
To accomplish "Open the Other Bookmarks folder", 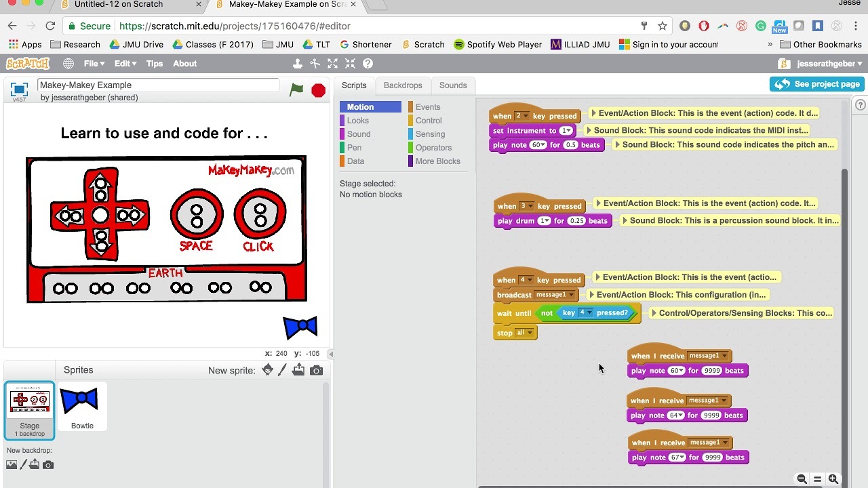I will point(821,45).
